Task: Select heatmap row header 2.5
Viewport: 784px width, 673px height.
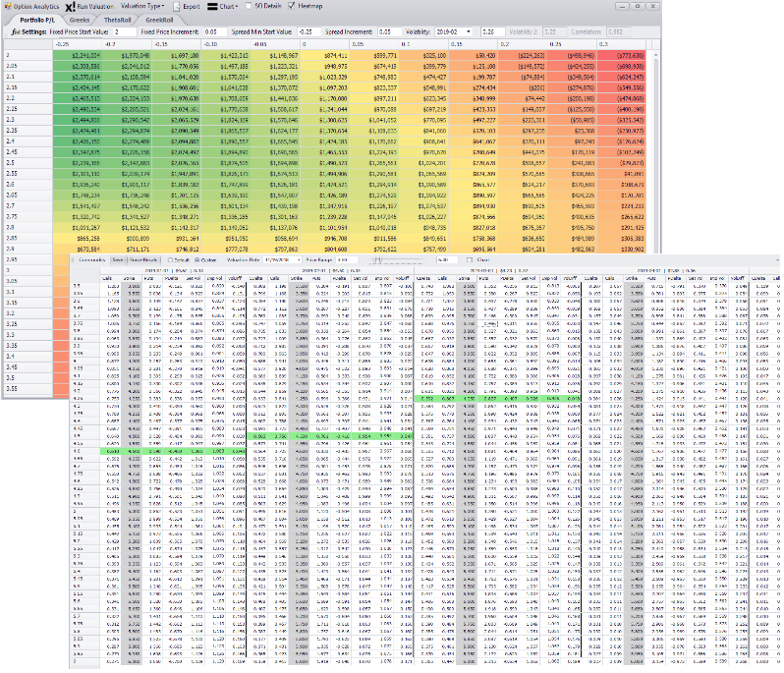Action: (x=28, y=163)
